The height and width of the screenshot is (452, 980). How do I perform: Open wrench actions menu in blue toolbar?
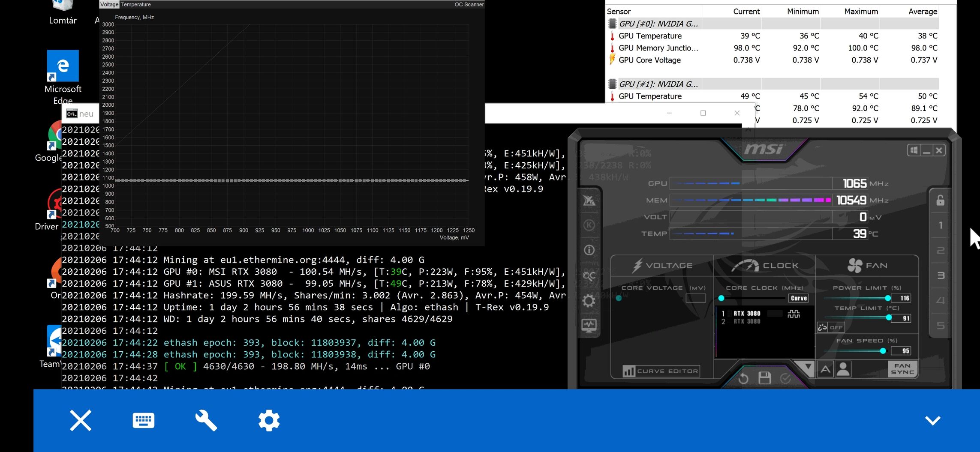coord(206,420)
